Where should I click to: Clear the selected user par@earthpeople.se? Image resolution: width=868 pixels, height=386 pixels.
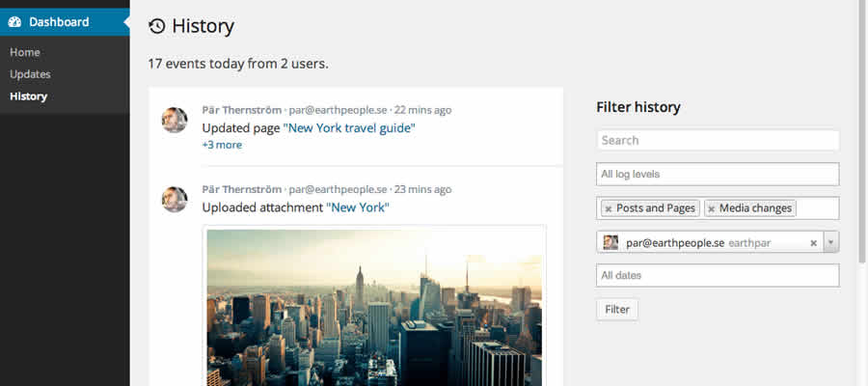813,242
